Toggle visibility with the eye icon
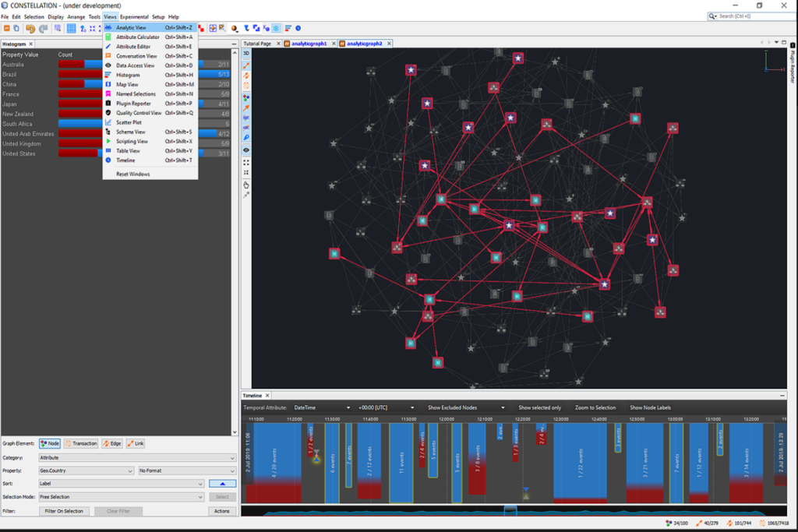The width and height of the screenshot is (798, 532). [x=246, y=150]
